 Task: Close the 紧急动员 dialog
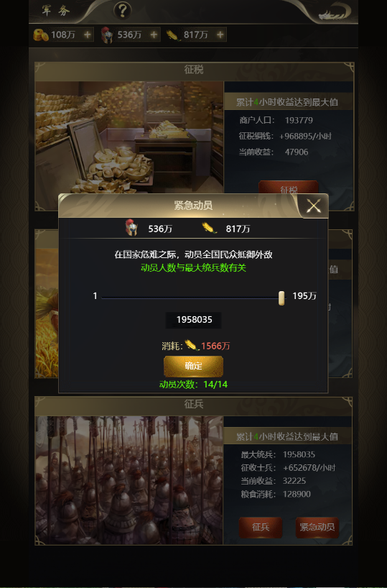pyautogui.click(x=314, y=206)
